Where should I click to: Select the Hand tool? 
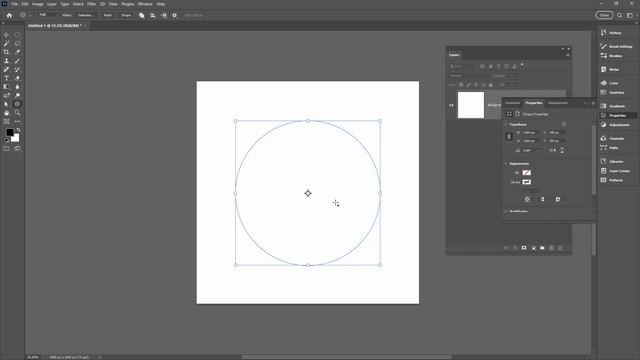[6, 113]
